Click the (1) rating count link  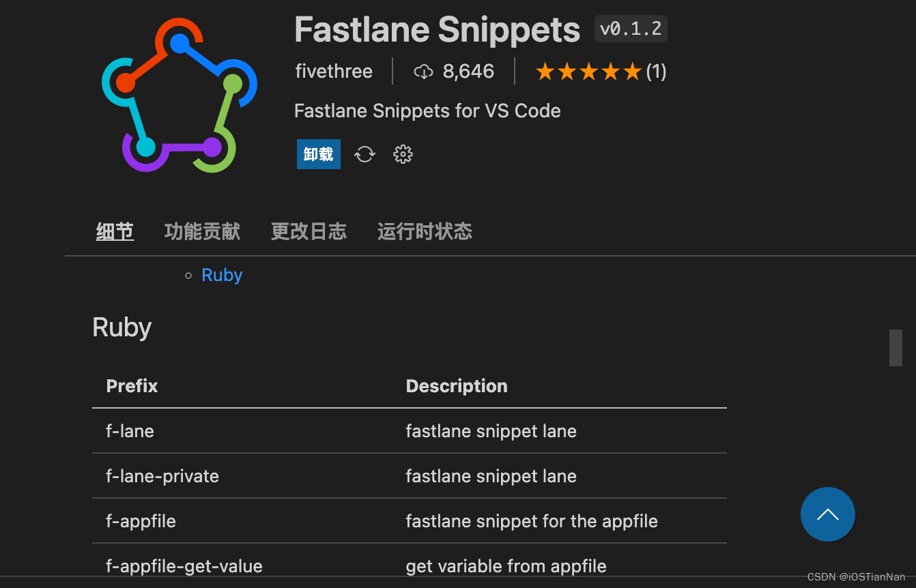tap(657, 71)
